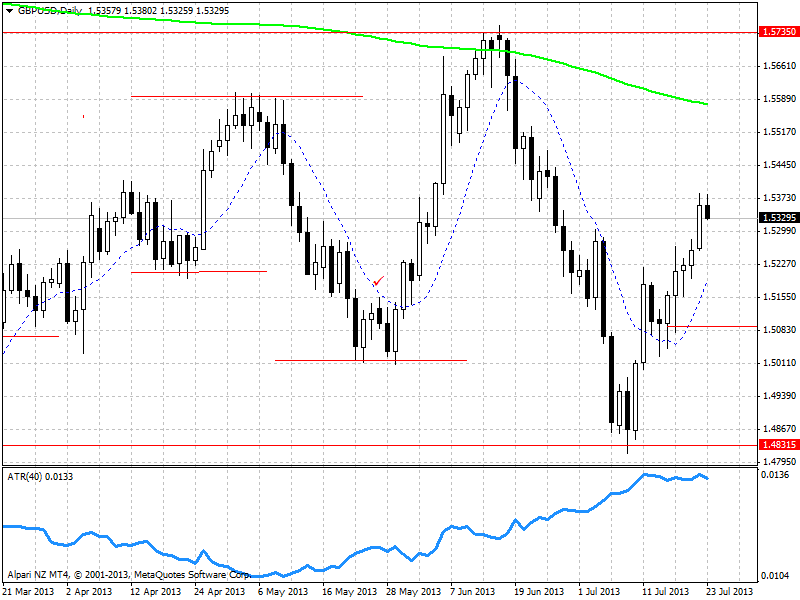Viewport: 800px width, 600px height.
Task: Click the 1.52990 price axis label
Action: coord(780,231)
